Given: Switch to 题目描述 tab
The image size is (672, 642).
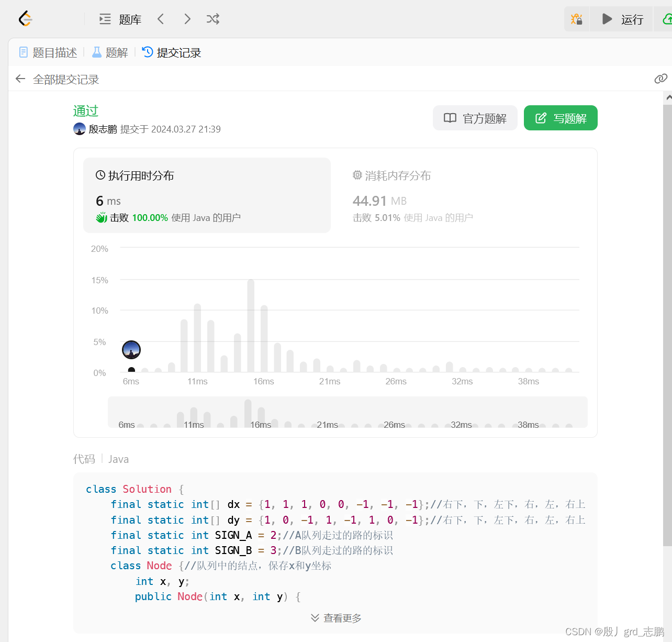Looking at the screenshot, I should 48,52.
